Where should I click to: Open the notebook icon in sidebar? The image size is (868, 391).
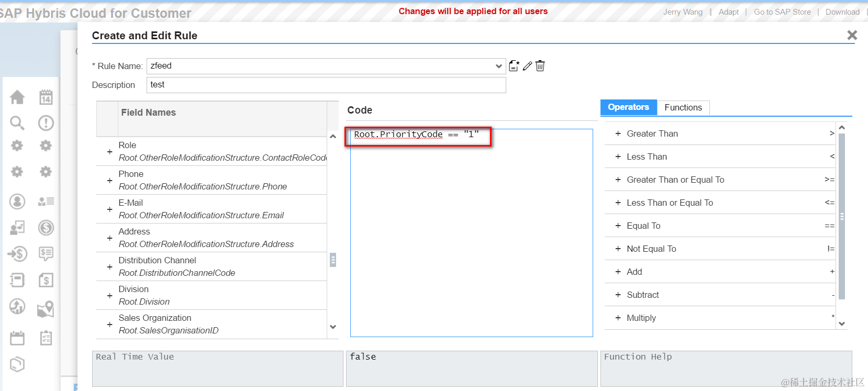pos(17,280)
